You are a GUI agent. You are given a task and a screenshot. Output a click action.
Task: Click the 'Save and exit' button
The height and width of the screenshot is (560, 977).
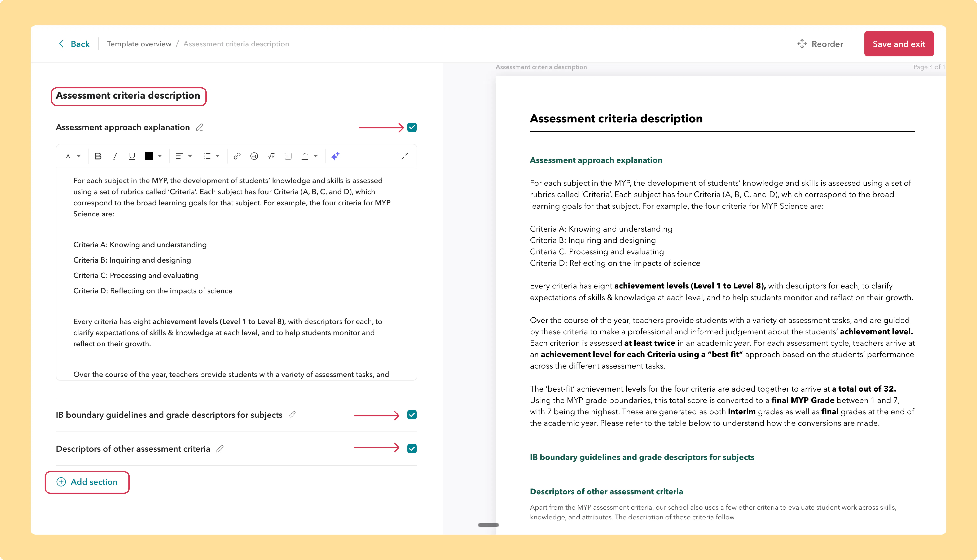tap(899, 44)
